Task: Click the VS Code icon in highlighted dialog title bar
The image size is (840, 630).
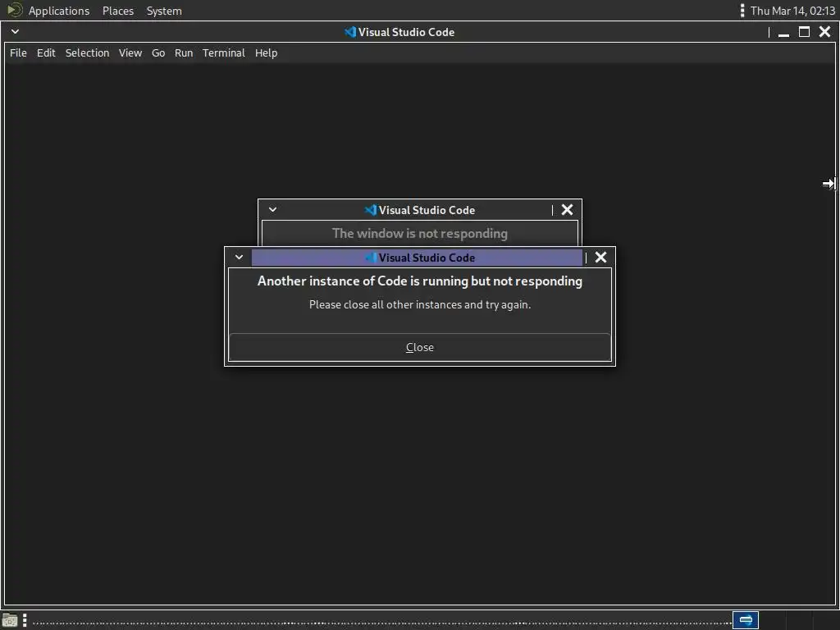Action: (371, 258)
